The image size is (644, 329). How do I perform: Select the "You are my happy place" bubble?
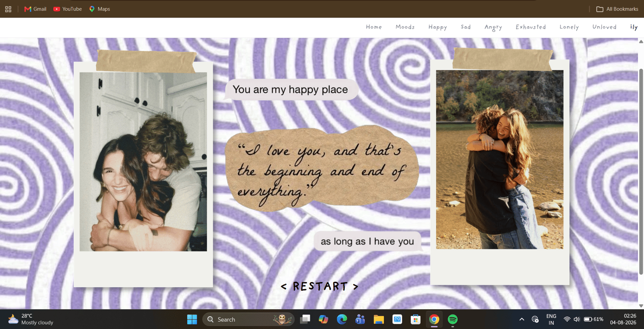click(x=291, y=89)
